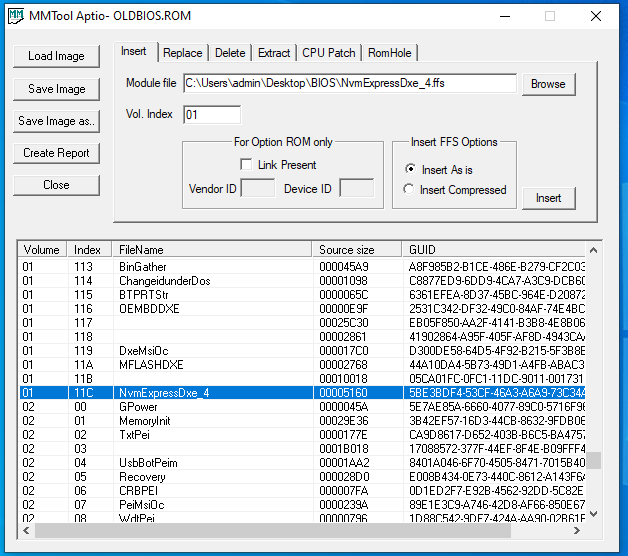628x556 pixels.
Task: Select the ChangeidunderDos row
Action: pyautogui.click(x=302, y=281)
